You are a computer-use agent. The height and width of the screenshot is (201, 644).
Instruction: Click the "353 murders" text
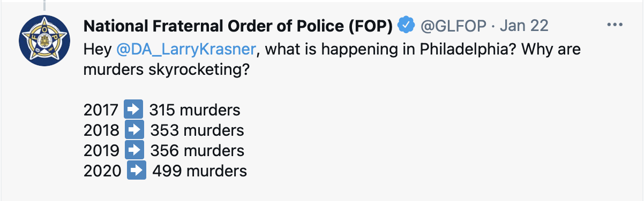pyautogui.click(x=197, y=130)
